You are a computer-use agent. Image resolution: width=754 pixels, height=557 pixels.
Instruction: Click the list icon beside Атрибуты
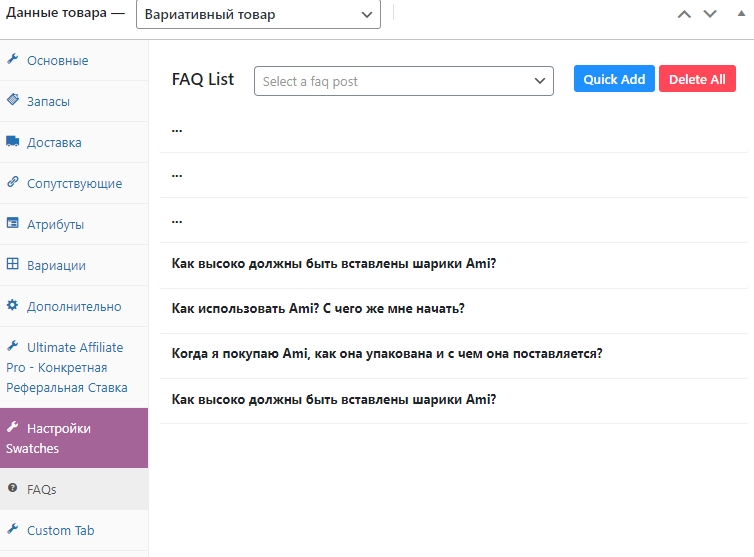click(13, 223)
